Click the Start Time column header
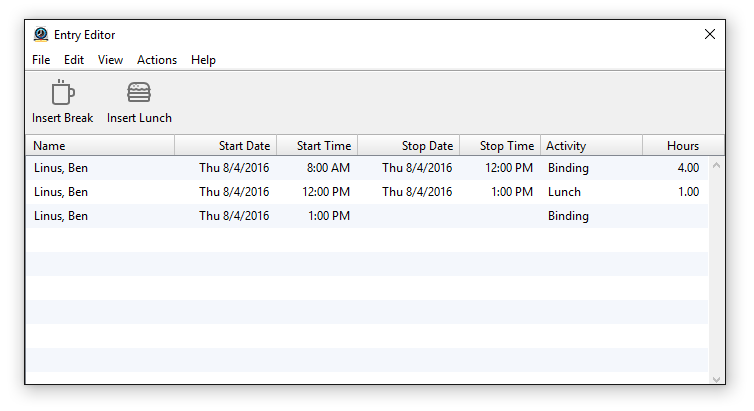 tap(317, 146)
